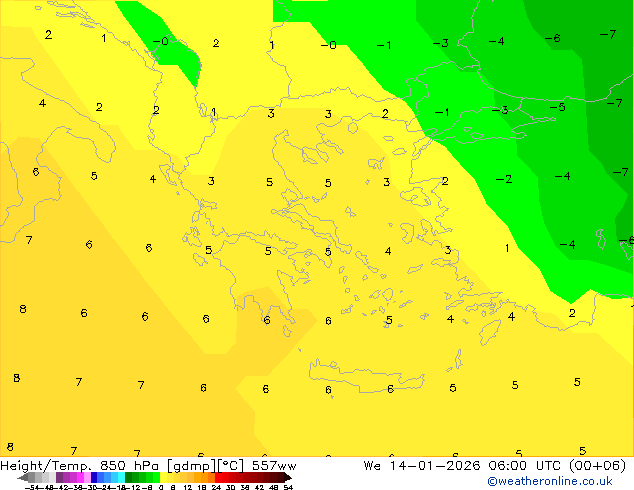
Task: Click the '[gdmp]' unit label
Action: [x=191, y=466]
